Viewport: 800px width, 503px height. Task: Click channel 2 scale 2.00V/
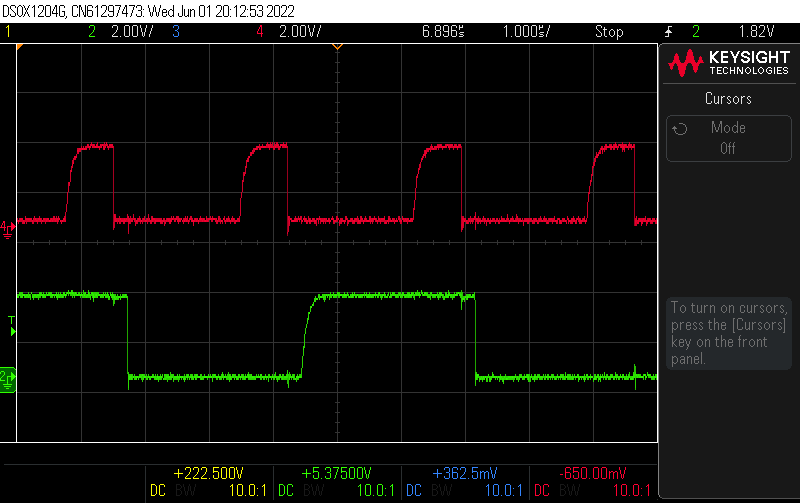click(x=132, y=32)
